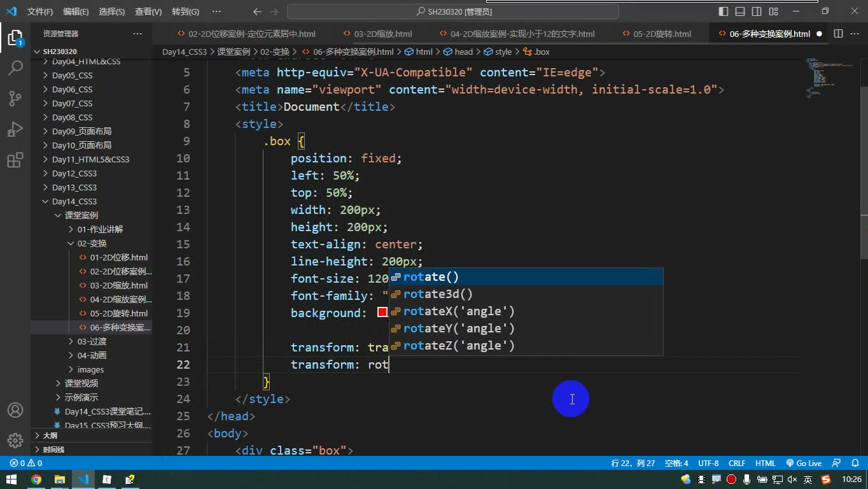Open the 查看(V) menu
The height and width of the screenshot is (489, 868).
[148, 11]
